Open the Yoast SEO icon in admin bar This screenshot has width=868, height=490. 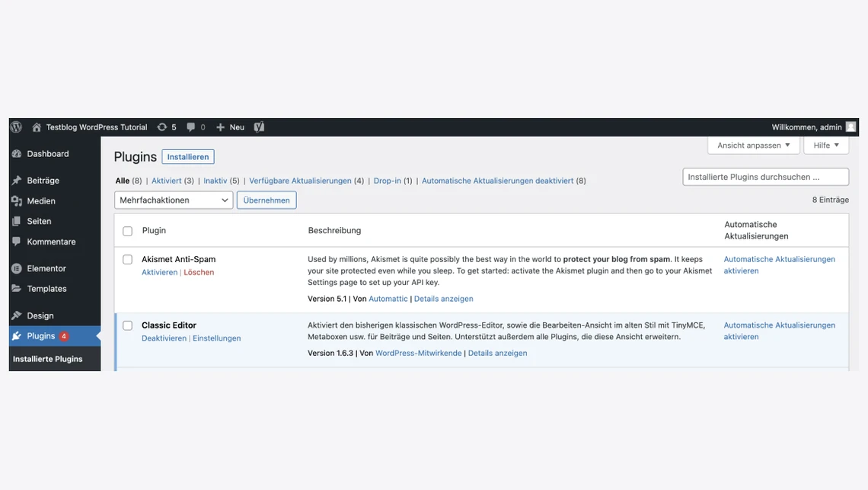click(x=259, y=127)
